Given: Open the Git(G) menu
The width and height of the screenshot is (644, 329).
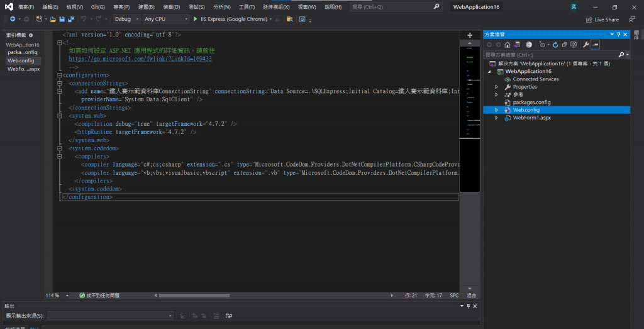Looking at the screenshot, I should [97, 8].
